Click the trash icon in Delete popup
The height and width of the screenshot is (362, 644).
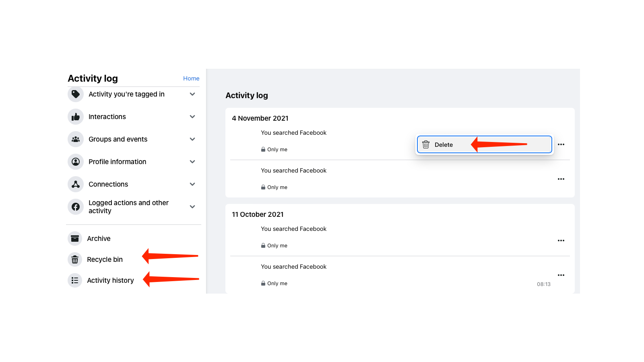pyautogui.click(x=426, y=145)
